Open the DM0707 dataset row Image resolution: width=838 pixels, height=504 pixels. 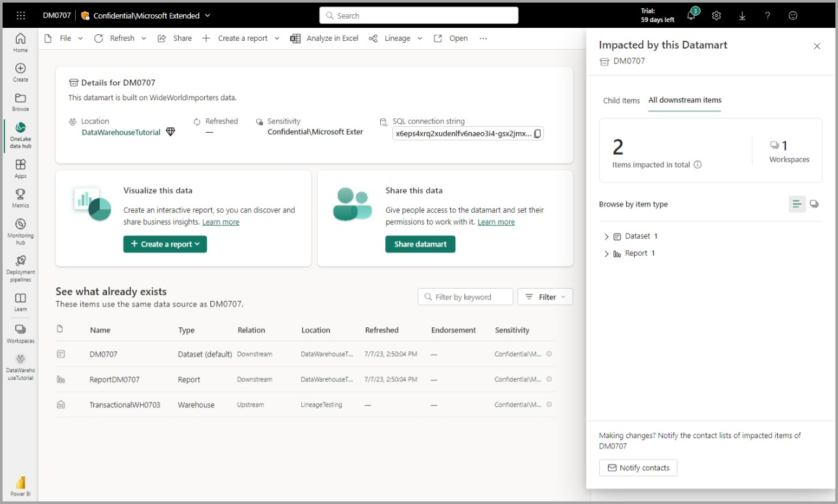tap(306, 354)
